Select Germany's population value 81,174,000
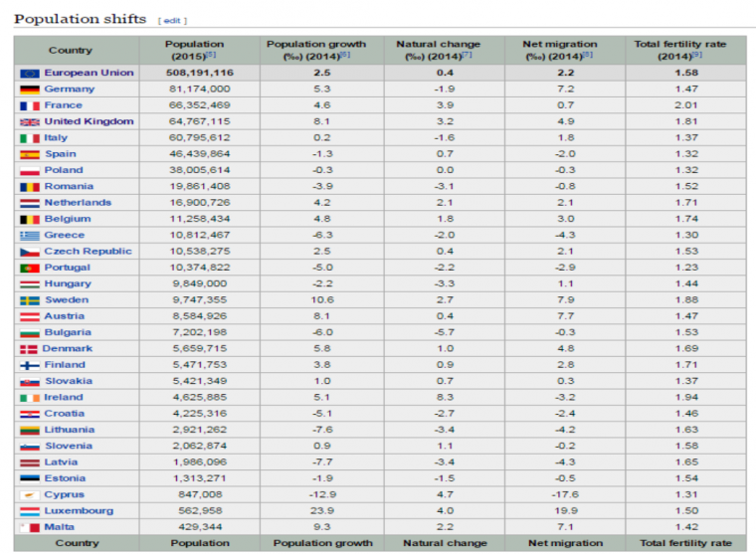Viewport: 756px width, 554px height. pos(200,90)
